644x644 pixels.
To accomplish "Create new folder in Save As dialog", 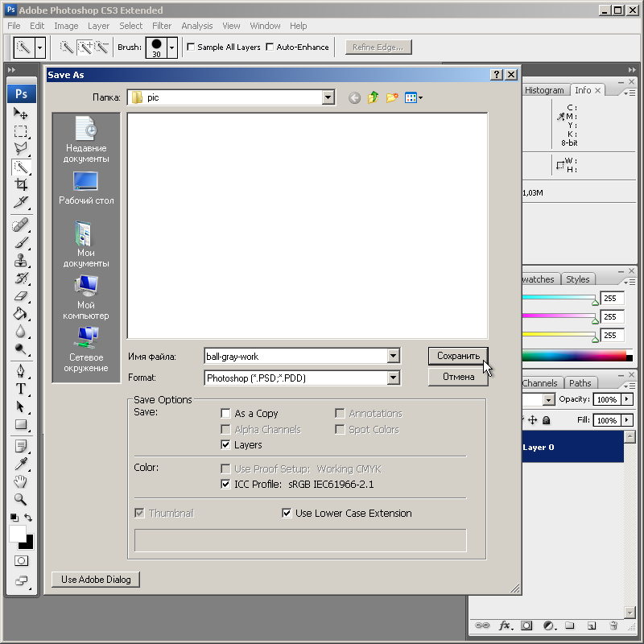I will click(392, 97).
